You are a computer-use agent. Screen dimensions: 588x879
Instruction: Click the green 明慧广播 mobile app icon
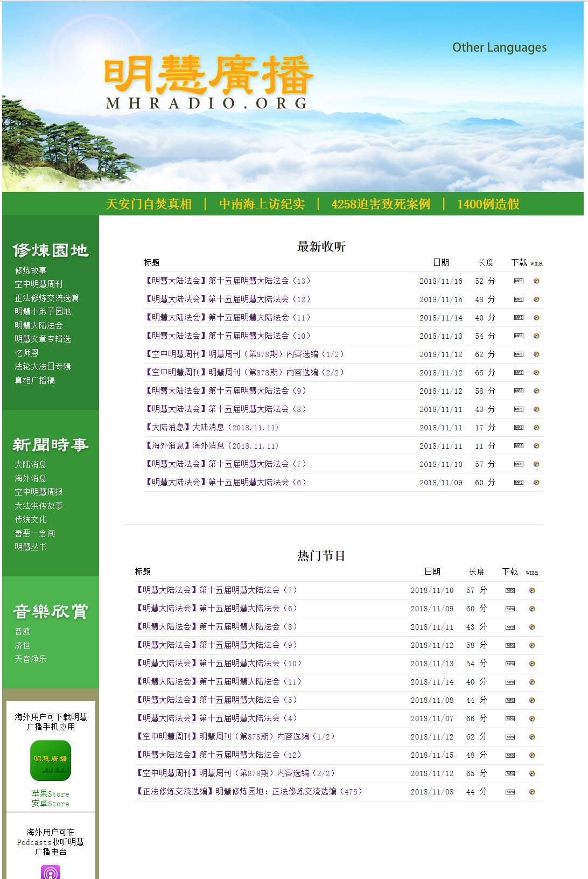coord(51,760)
